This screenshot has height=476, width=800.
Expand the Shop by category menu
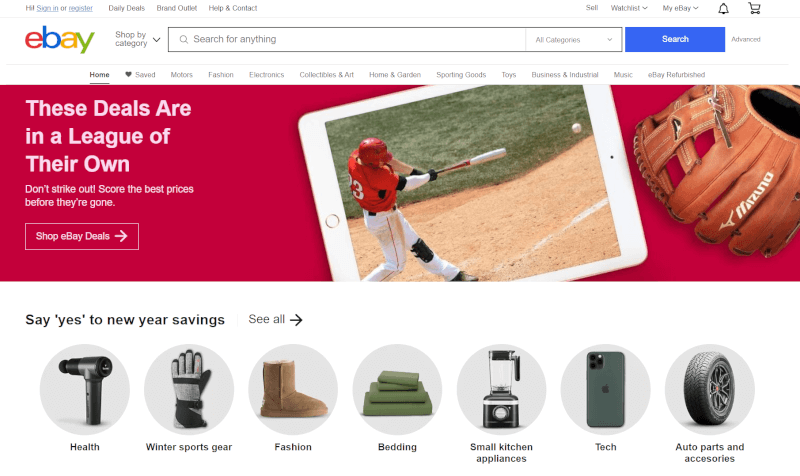click(137, 39)
